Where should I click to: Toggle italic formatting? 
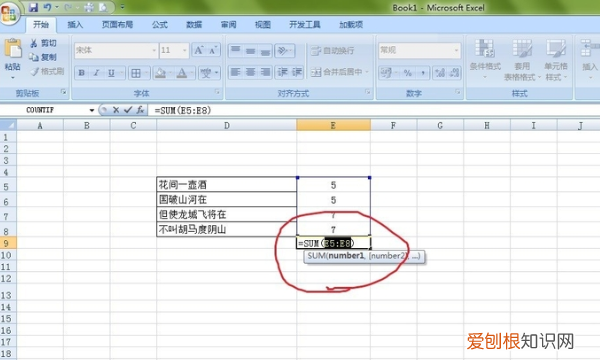(x=96, y=73)
